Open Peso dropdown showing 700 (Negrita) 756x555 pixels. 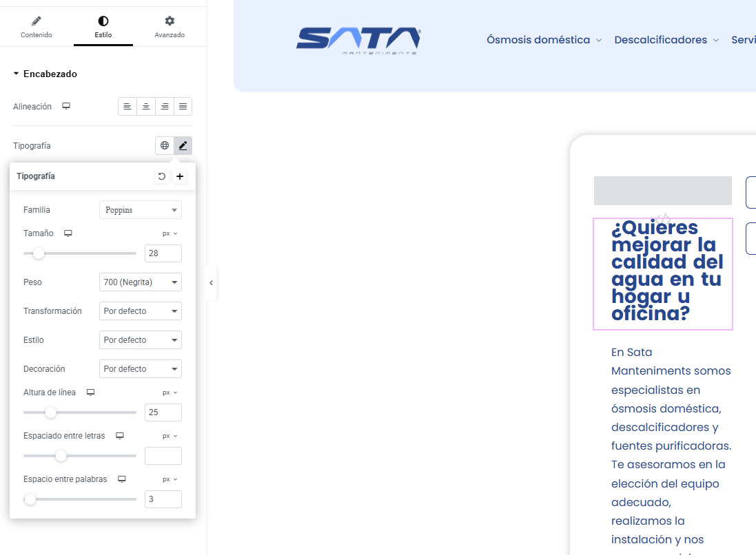pos(141,282)
